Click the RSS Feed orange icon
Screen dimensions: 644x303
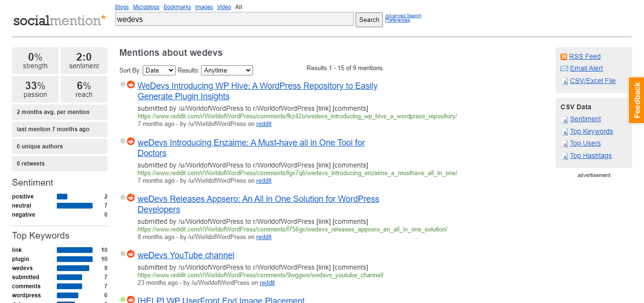564,57
